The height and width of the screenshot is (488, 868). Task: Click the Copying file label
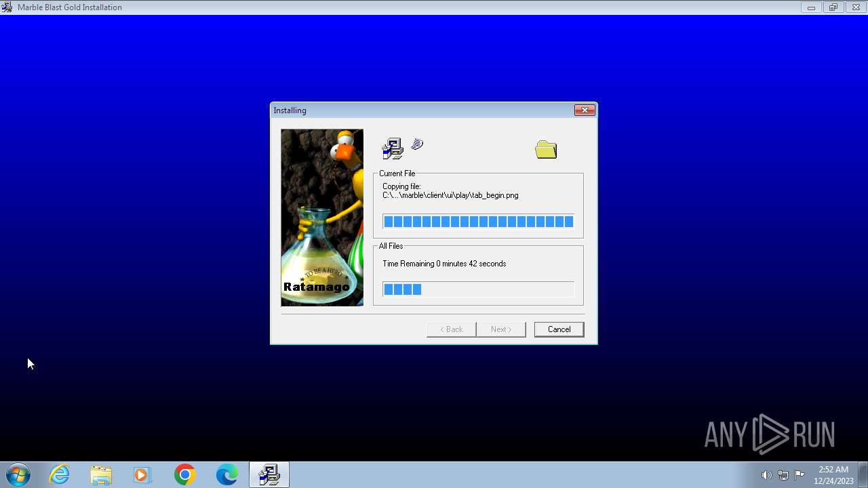pos(401,186)
